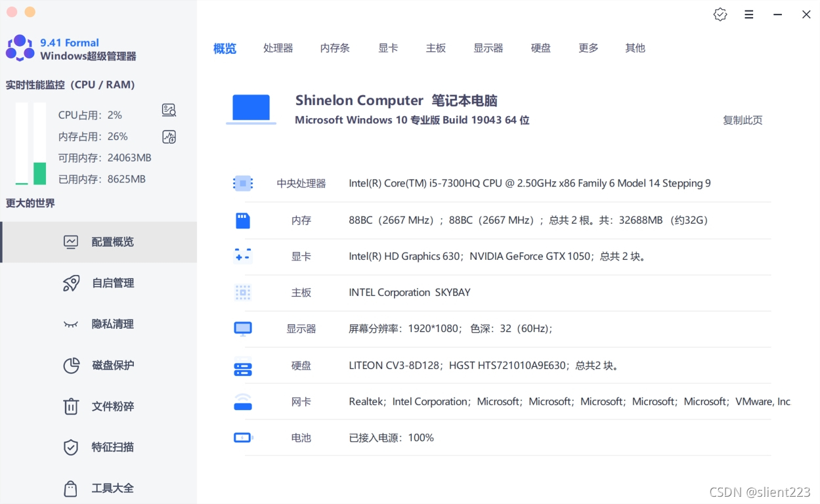Click the INTEL Corporation SKYBAY text
This screenshot has height=504, width=820.
[410, 293]
